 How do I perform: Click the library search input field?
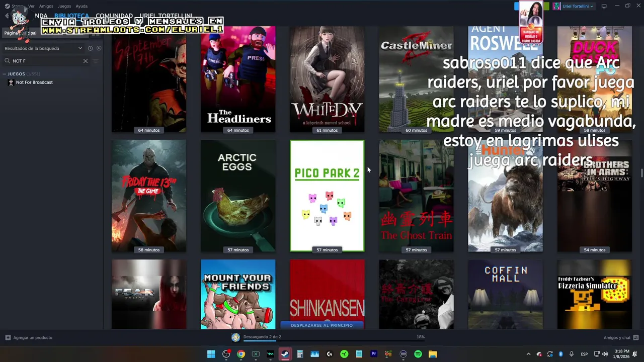(46, 61)
